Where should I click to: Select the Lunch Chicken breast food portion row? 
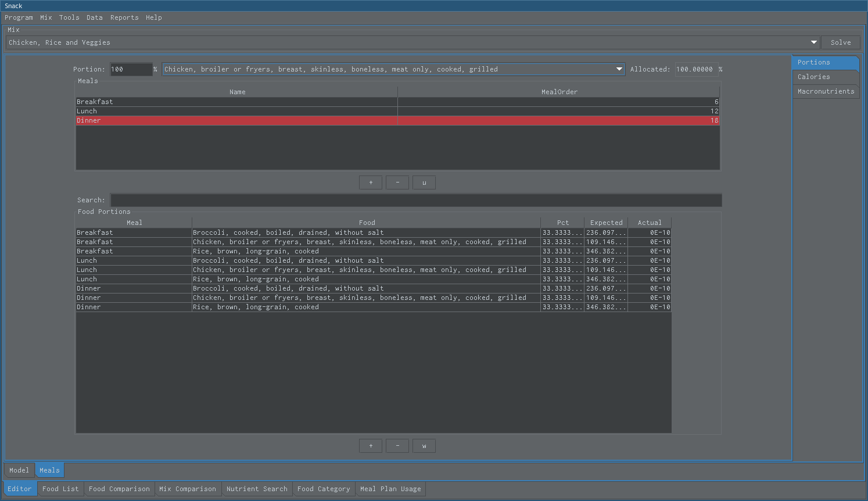pyautogui.click(x=374, y=270)
